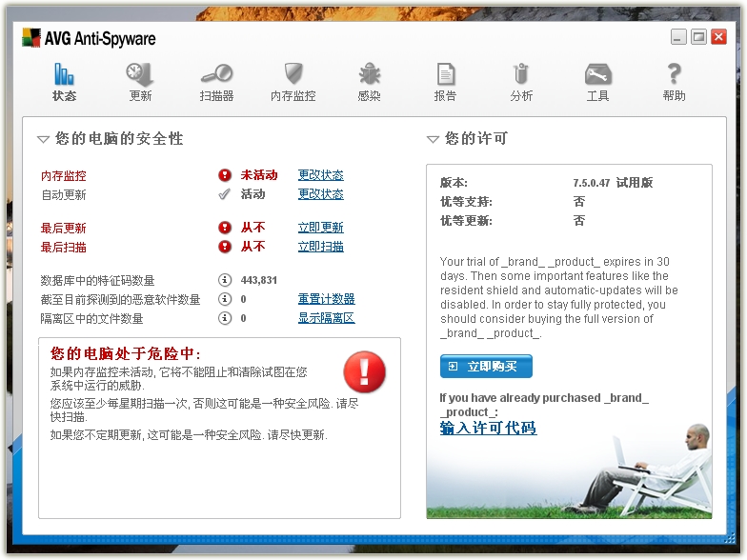Select the red 最后更新 label

[63, 229]
